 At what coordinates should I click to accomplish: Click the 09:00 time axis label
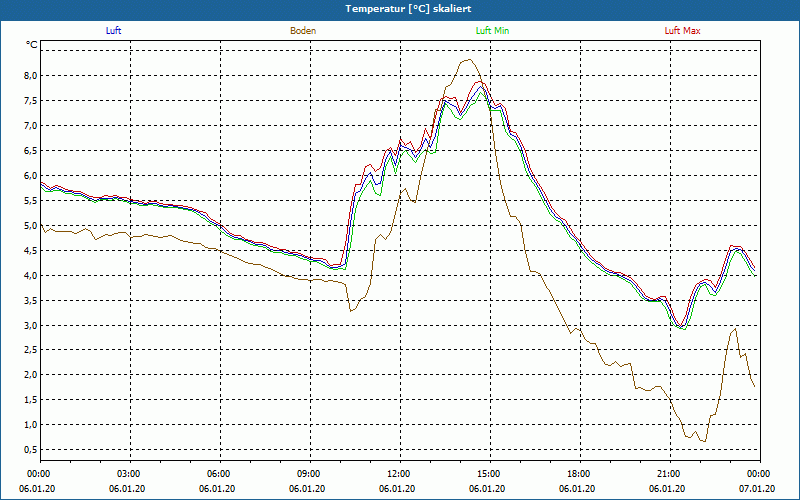click(310, 474)
